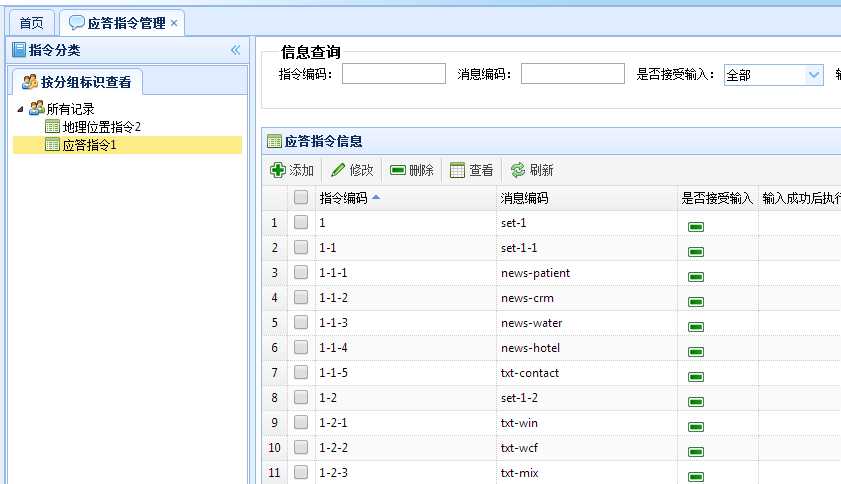Collapse the 所有记录 tree node
Image resolution: width=841 pixels, height=484 pixels.
pyautogui.click(x=20, y=109)
